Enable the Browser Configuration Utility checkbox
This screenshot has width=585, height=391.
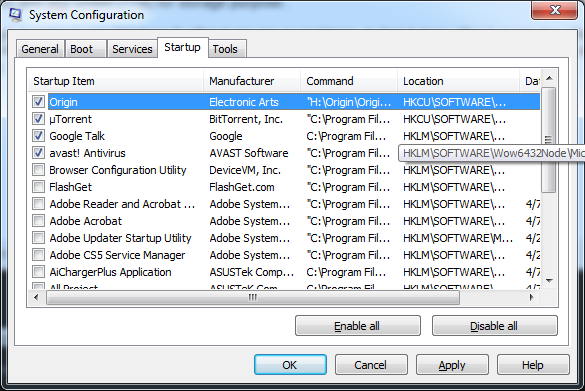tap(38, 170)
